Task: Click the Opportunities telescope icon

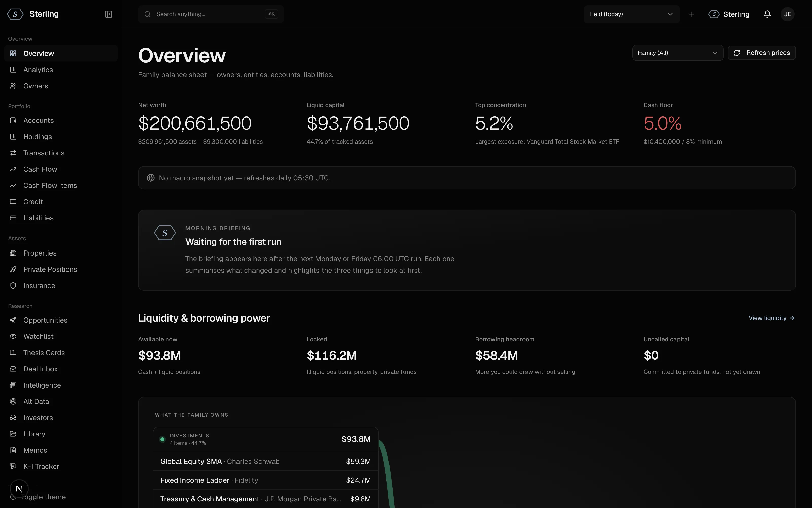Action: coord(13,320)
